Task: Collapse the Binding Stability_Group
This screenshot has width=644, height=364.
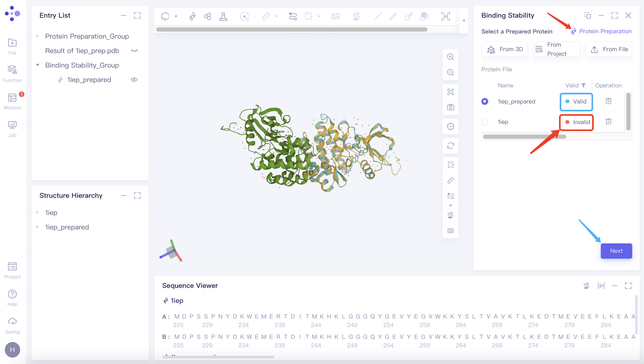Action: [x=37, y=65]
